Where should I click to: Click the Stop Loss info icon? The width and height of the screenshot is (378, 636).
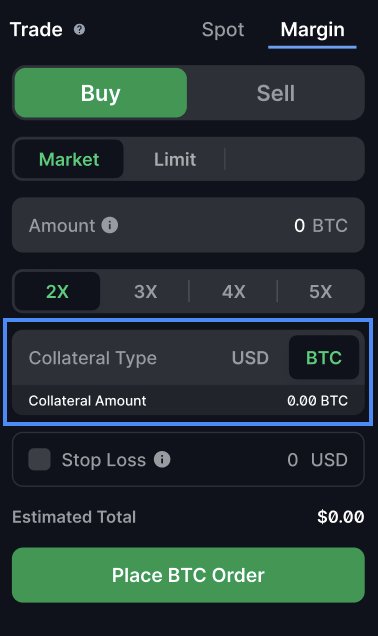pos(162,460)
